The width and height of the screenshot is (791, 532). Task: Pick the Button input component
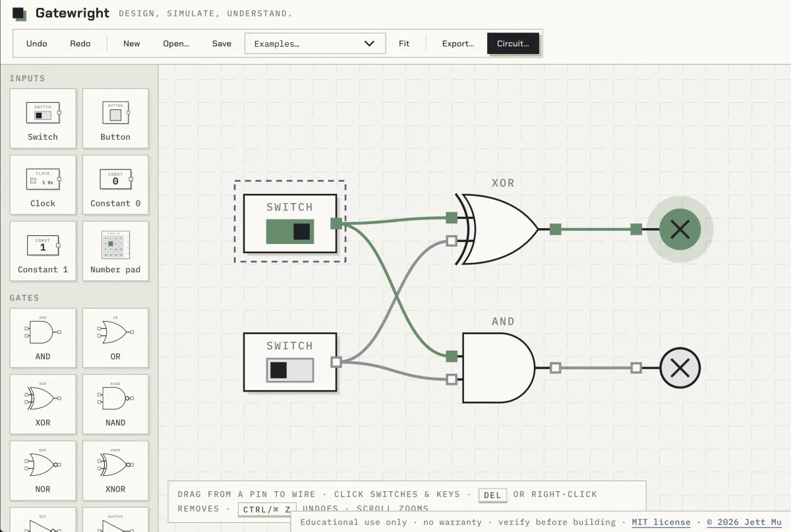pyautogui.click(x=115, y=119)
